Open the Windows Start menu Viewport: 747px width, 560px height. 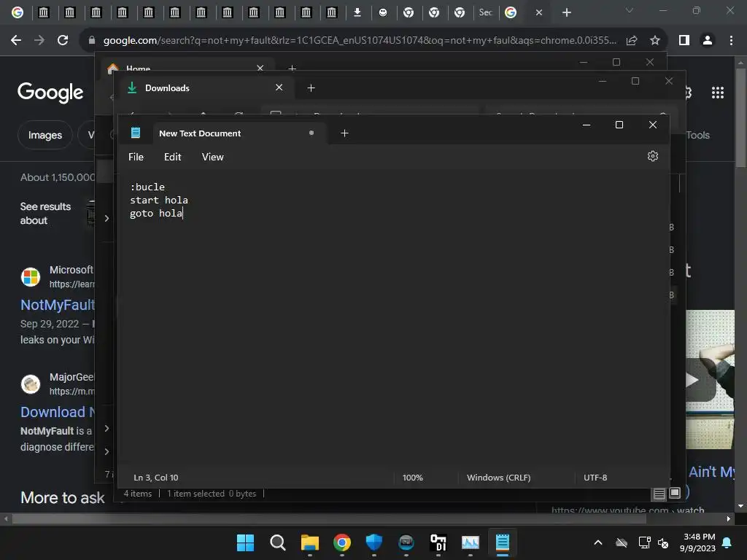click(x=245, y=542)
